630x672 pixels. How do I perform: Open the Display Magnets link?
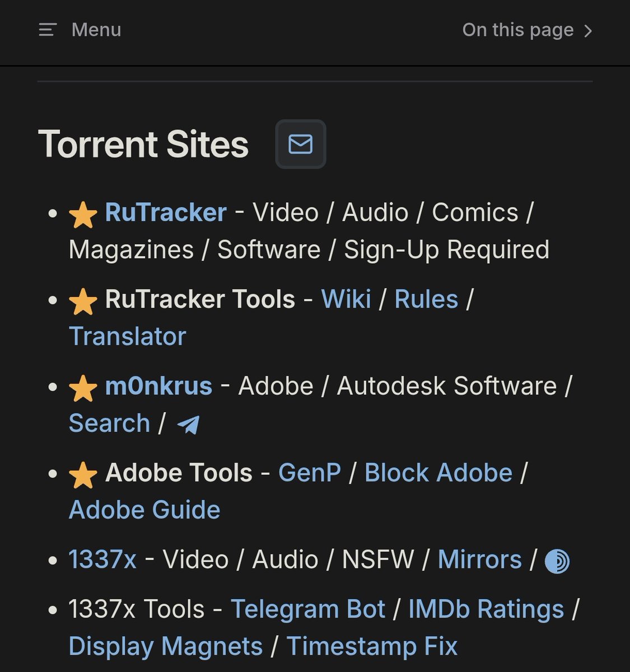pos(166,646)
